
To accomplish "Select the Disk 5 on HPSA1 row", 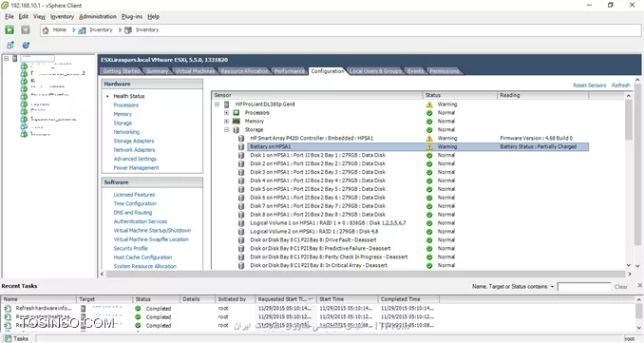I will pyautogui.click(x=317, y=189).
